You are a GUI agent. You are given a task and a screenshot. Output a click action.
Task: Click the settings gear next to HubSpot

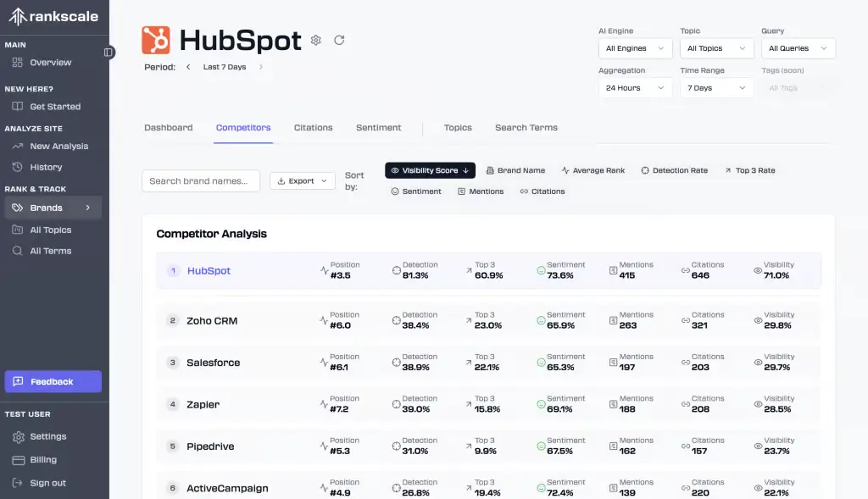coord(316,40)
